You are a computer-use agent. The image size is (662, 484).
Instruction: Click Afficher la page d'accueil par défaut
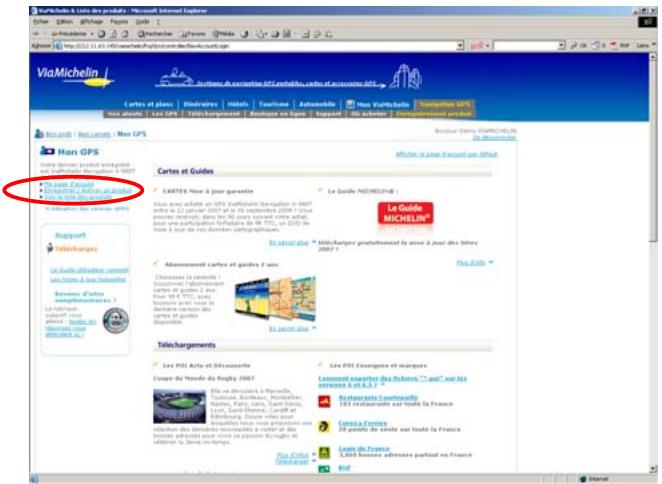[x=446, y=154]
